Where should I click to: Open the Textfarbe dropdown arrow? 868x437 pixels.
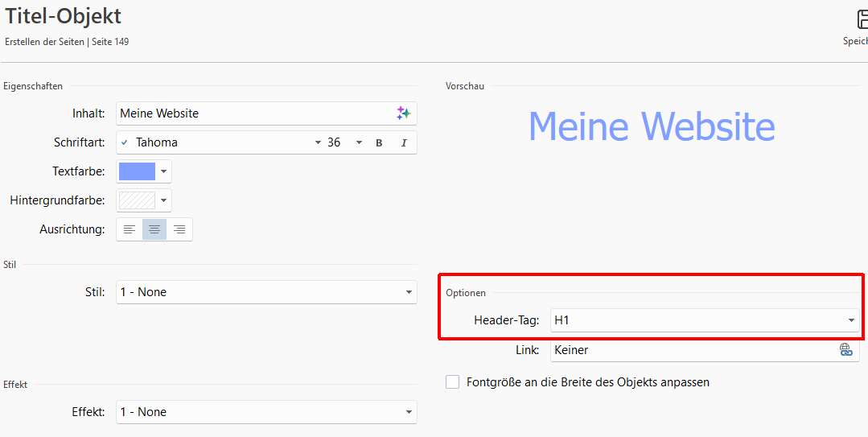(x=163, y=171)
